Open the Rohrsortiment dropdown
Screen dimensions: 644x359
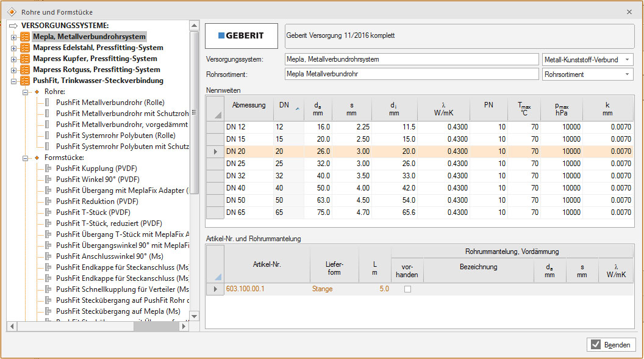pyautogui.click(x=627, y=74)
